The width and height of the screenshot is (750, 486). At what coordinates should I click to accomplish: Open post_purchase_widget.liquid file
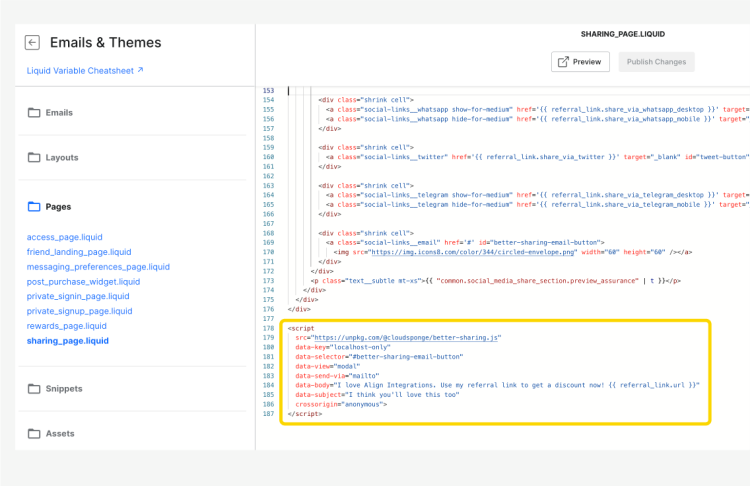(x=83, y=282)
